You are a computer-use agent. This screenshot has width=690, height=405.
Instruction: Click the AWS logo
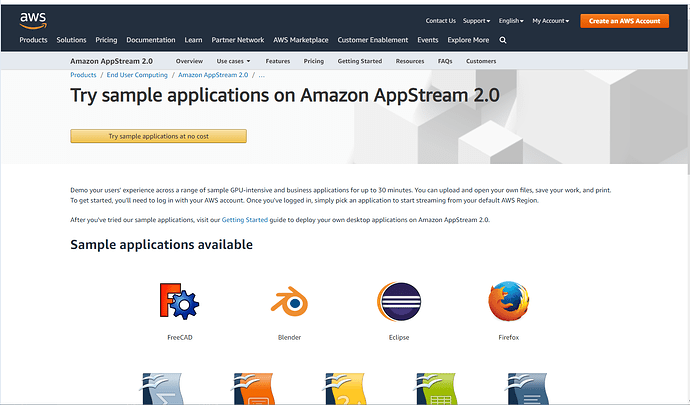[33, 21]
